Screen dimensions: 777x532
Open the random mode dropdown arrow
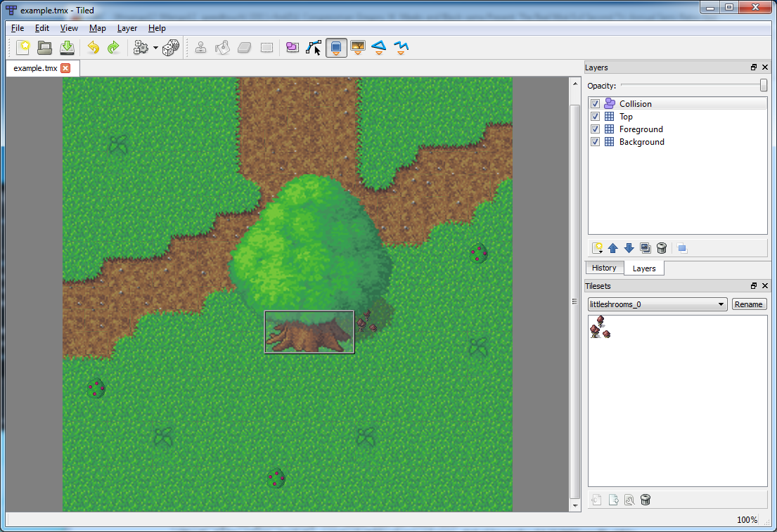click(155, 48)
